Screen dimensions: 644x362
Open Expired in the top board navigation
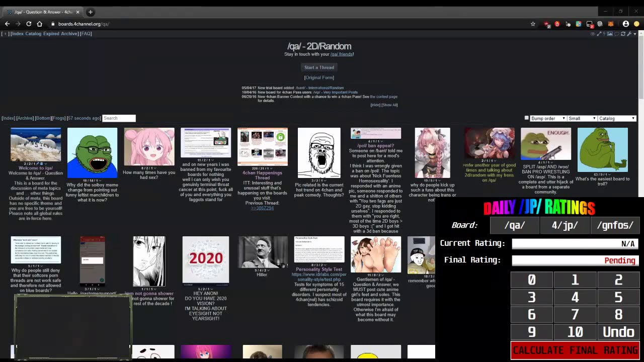tap(51, 34)
